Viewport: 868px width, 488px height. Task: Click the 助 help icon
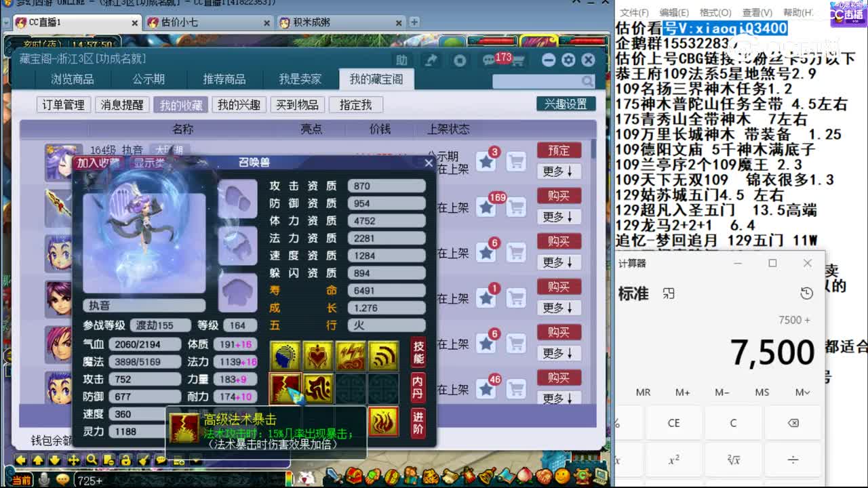[402, 60]
